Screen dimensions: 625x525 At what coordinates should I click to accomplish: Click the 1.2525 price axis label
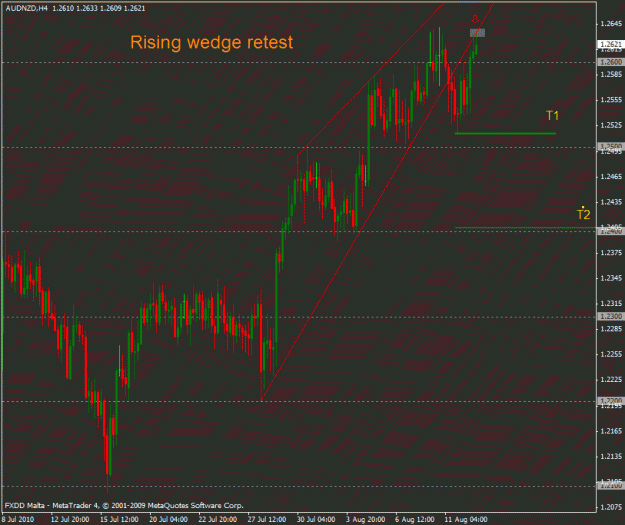611,126
